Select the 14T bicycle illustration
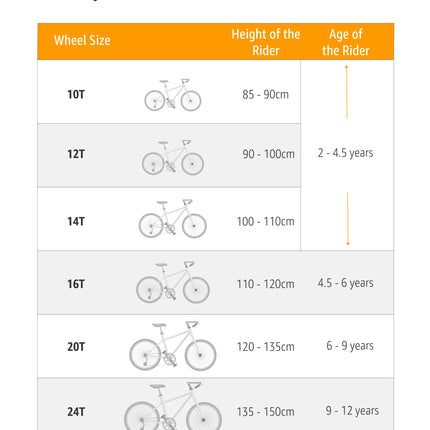Screen dimensions: 430x430 click(173, 219)
